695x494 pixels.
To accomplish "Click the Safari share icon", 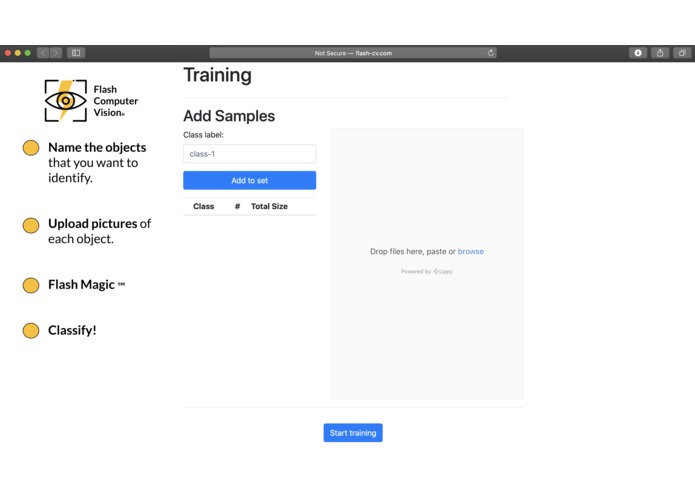I will (660, 53).
